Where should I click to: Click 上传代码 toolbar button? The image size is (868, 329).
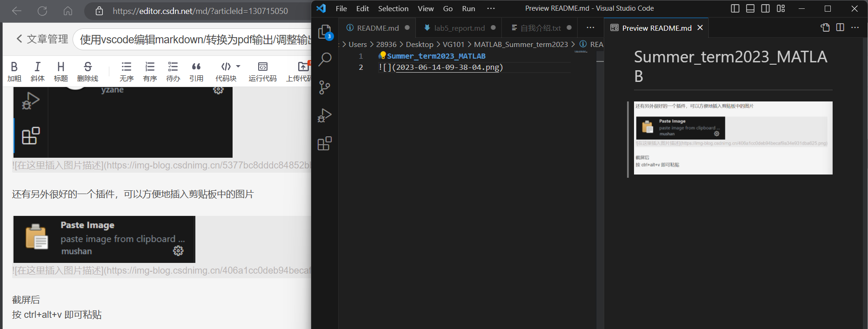click(299, 72)
